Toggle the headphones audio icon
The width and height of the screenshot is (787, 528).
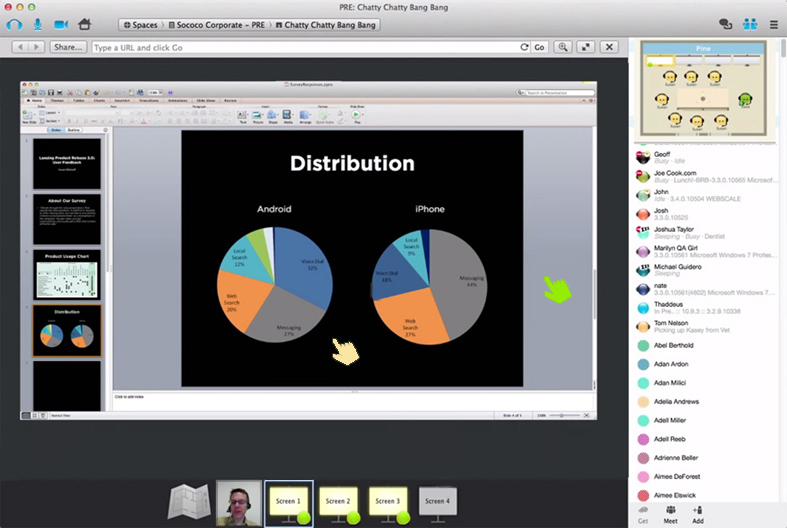[14, 24]
